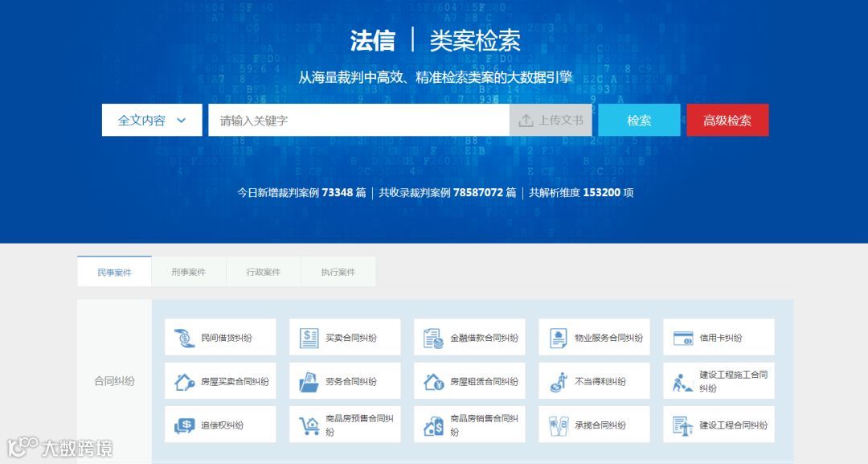Open the 房屋租赁合同纠纷 text link
Screen dimensions: 868x464
click(485, 381)
